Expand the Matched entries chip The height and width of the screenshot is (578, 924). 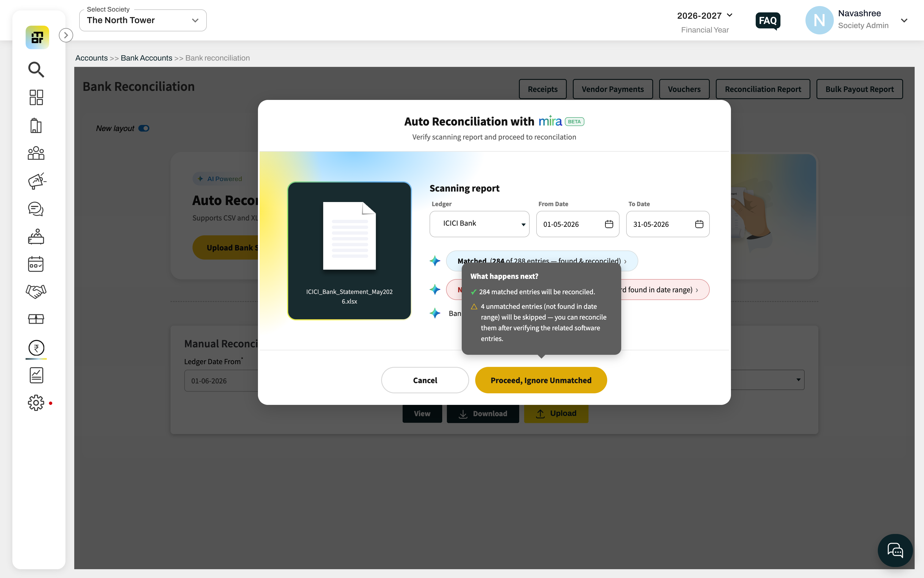pos(542,261)
